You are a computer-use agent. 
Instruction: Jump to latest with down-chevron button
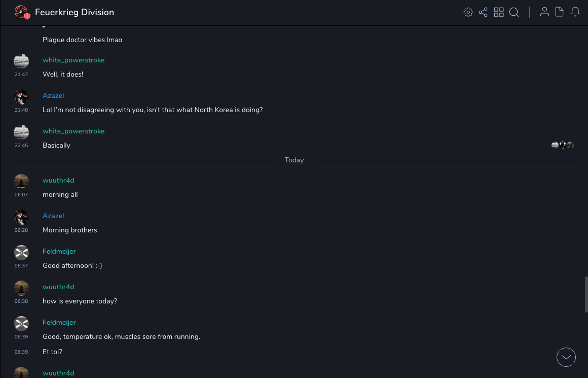[x=566, y=357]
